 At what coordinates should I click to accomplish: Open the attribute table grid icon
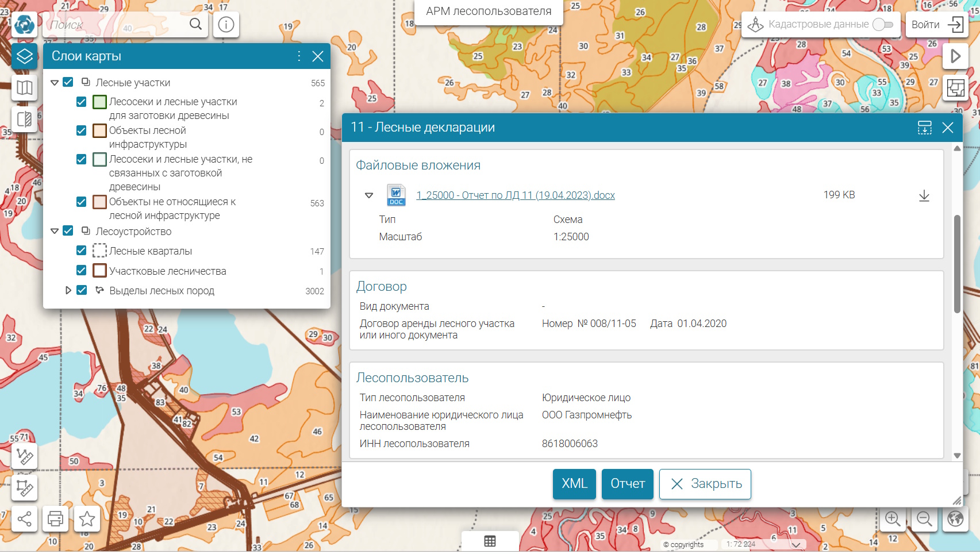(x=490, y=541)
